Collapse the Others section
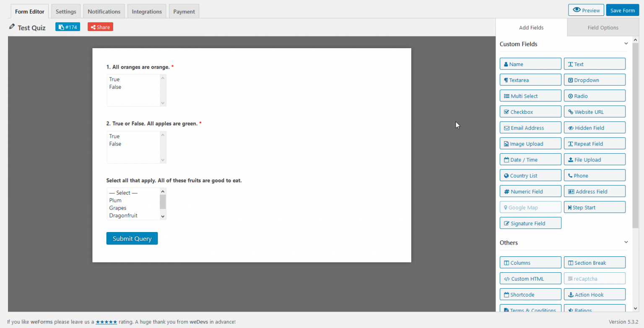 pos(626,242)
